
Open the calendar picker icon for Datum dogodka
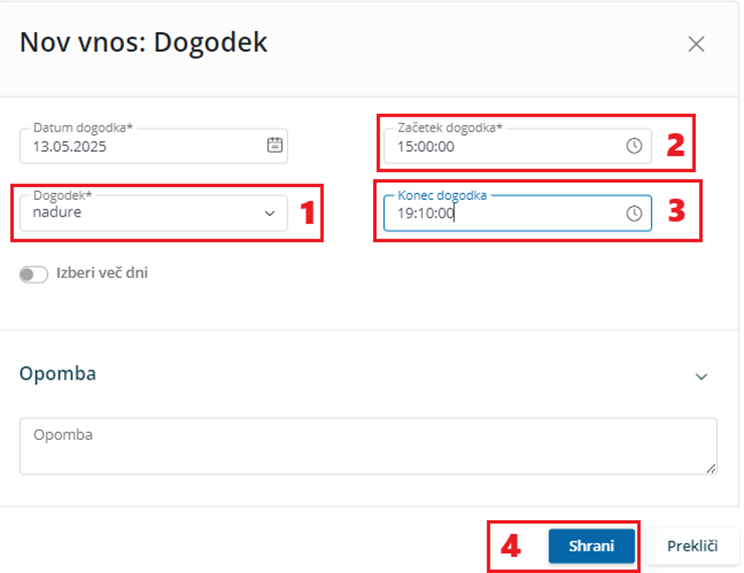pyautogui.click(x=275, y=145)
